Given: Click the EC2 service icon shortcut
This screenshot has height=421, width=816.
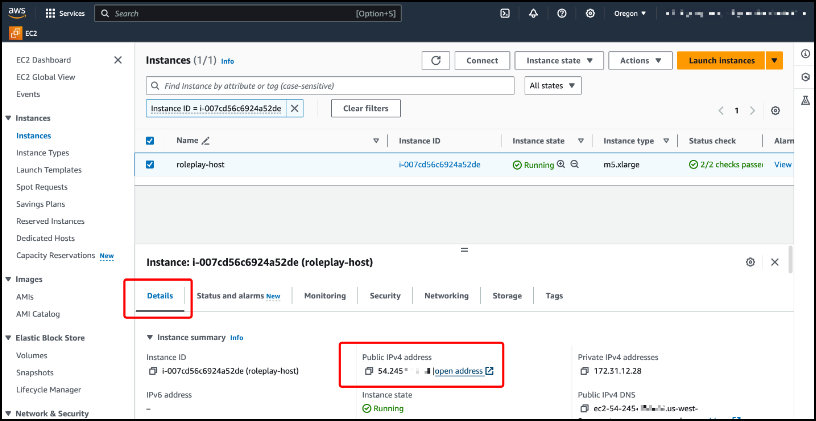Looking at the screenshot, I should coord(15,33).
